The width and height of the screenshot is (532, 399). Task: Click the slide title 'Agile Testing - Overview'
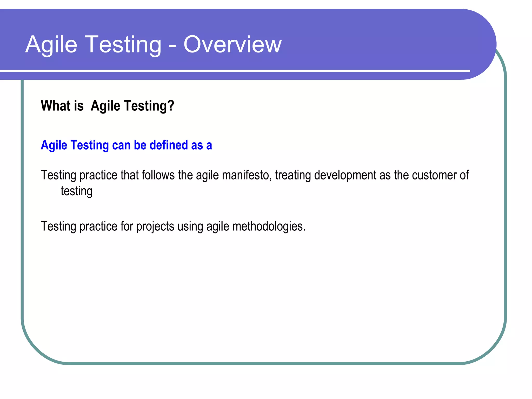tap(153, 45)
